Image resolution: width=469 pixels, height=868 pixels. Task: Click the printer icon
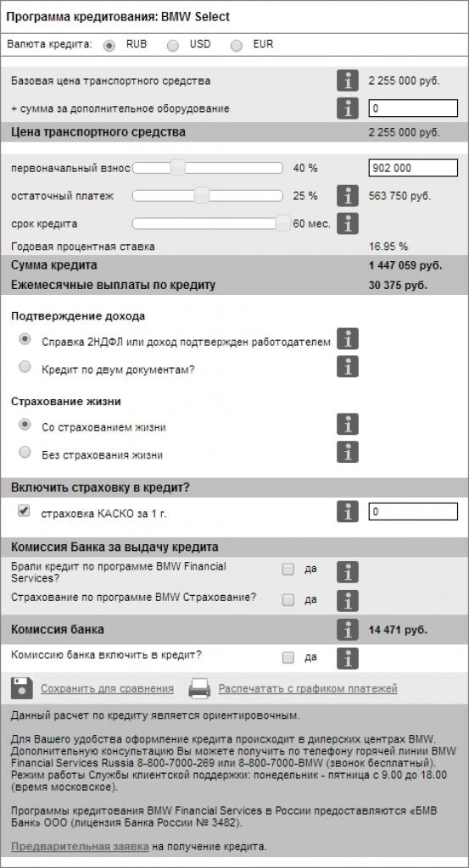(x=199, y=688)
